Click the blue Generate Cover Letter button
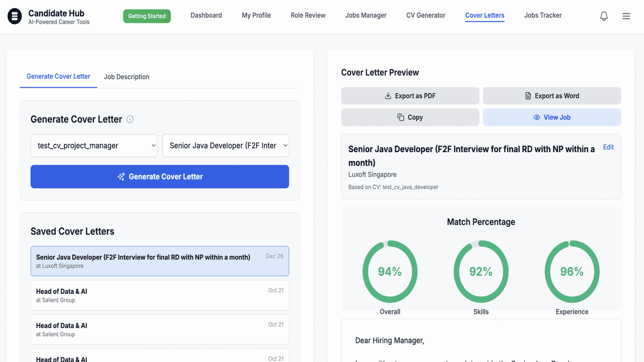The image size is (644, 362). click(x=160, y=176)
